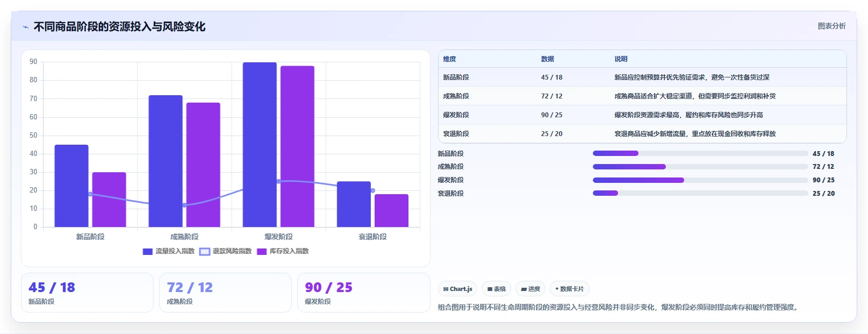
Task: Click the 爆发阶段 x-axis label
Action: click(x=278, y=237)
